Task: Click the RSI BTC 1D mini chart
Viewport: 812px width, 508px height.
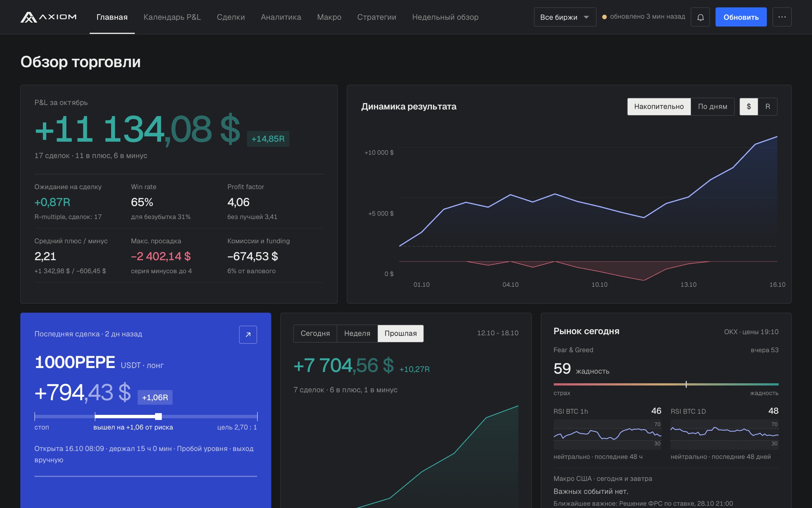Action: pos(724,435)
